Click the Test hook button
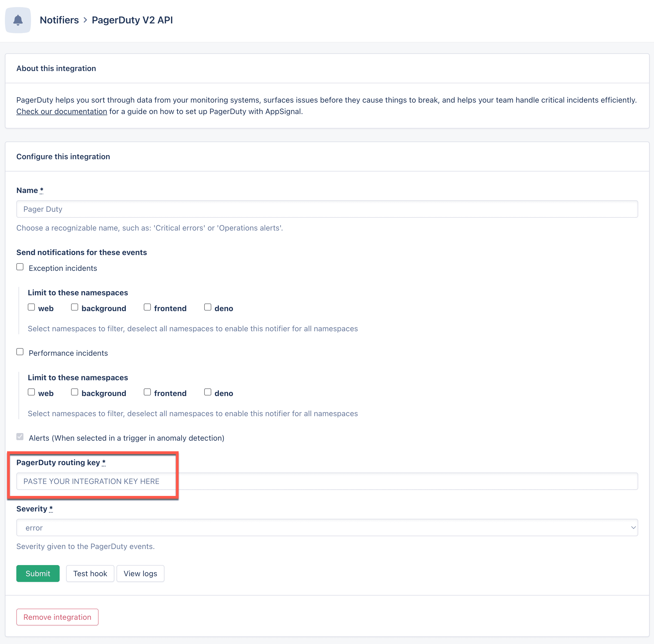Viewport: 654px width, 644px height. point(90,574)
